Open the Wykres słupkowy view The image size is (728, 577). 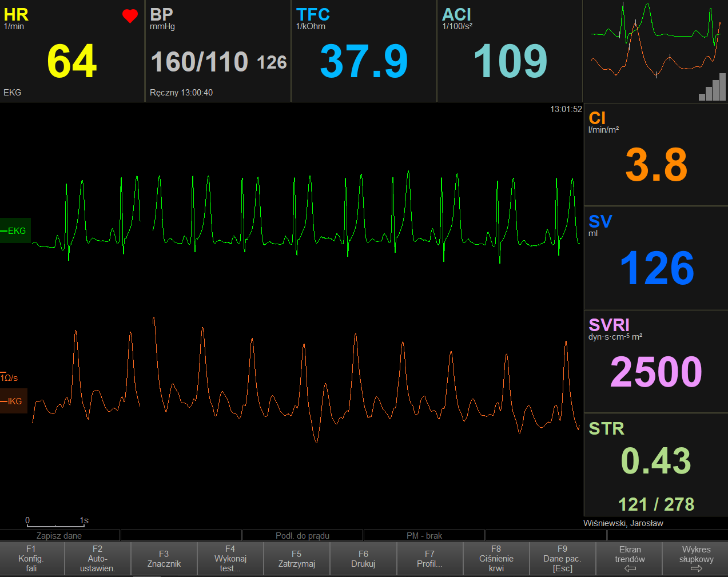pyautogui.click(x=696, y=555)
